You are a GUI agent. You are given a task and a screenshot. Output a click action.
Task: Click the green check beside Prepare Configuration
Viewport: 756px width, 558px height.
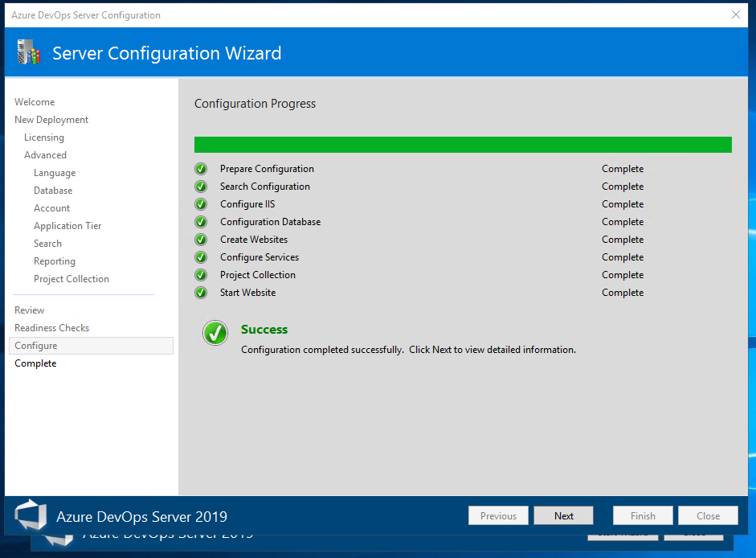[201, 169]
